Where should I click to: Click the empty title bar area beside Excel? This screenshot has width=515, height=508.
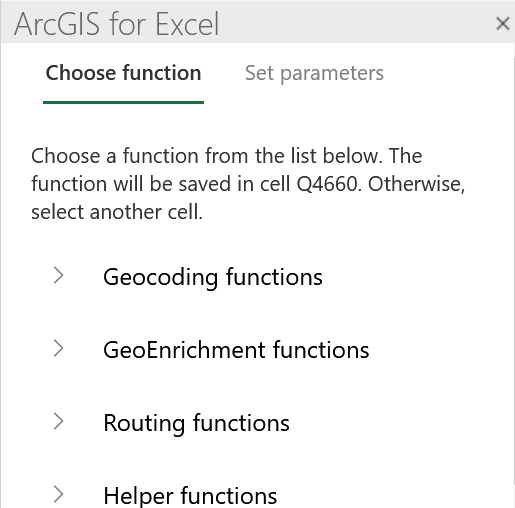357,23
